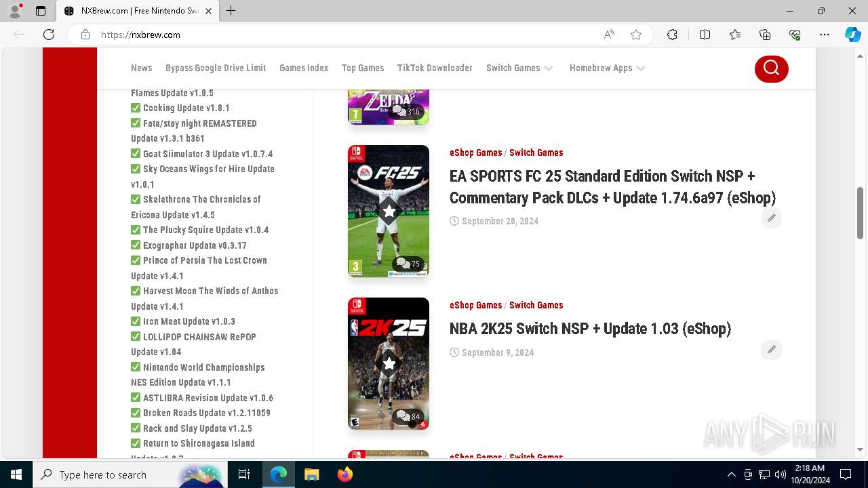Screen dimensions: 868x488
Task: Open ASTLIBRA Revision Update v1.0.6
Action: point(208,398)
